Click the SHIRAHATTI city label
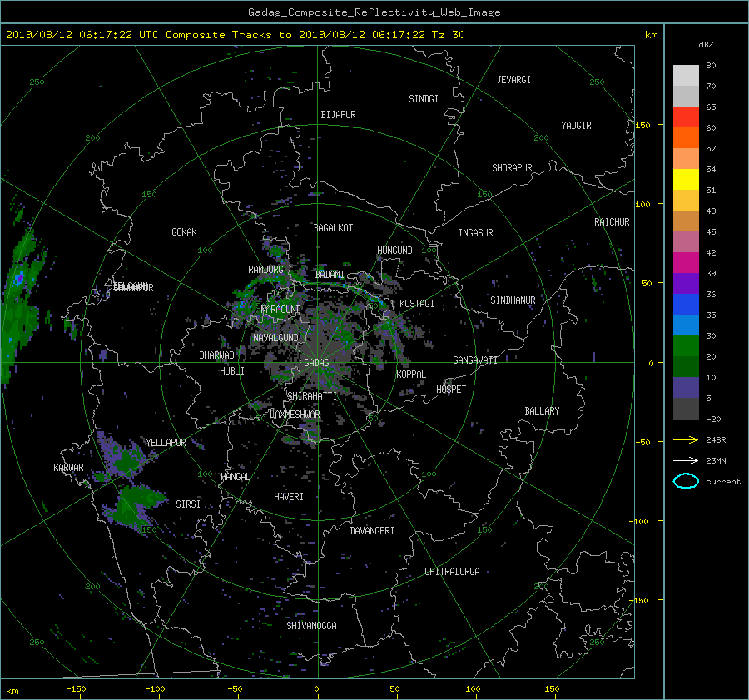The width and height of the screenshot is (749, 700). click(x=312, y=396)
